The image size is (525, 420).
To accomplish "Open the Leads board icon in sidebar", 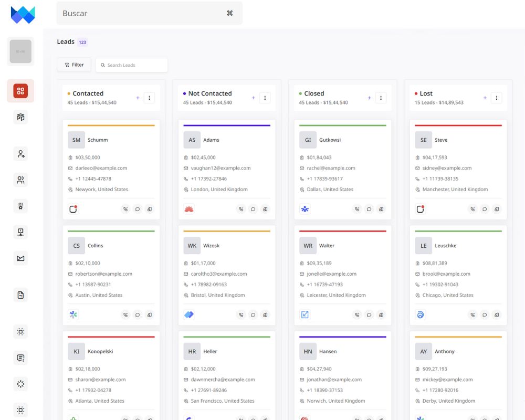I will (x=20, y=90).
